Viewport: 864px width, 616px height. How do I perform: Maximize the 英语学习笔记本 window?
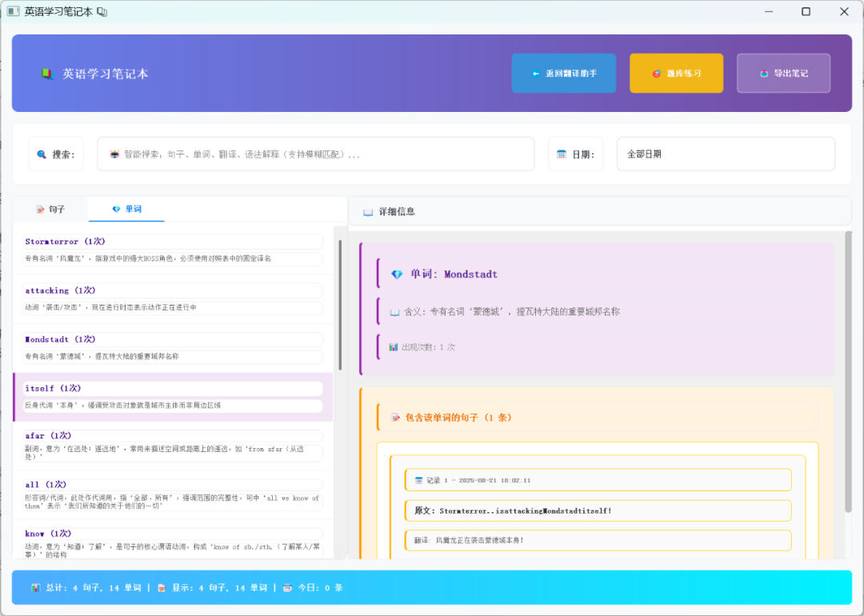pyautogui.click(x=806, y=11)
